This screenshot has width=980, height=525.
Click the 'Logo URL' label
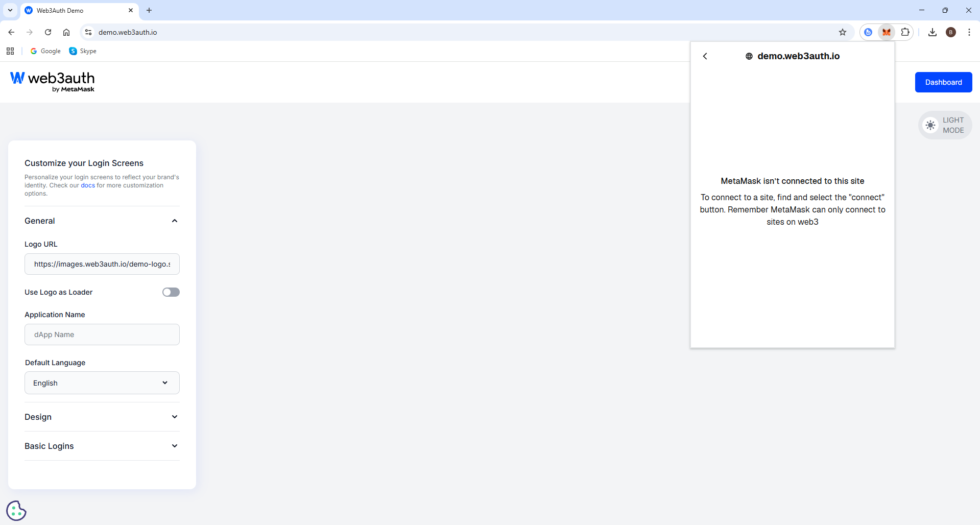[41, 244]
